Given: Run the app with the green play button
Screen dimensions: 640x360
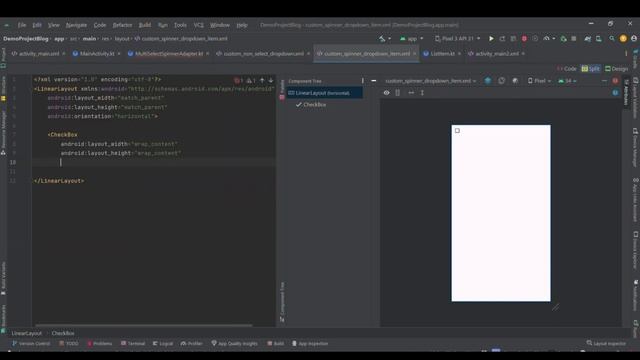Looking at the screenshot, I should tap(491, 39).
